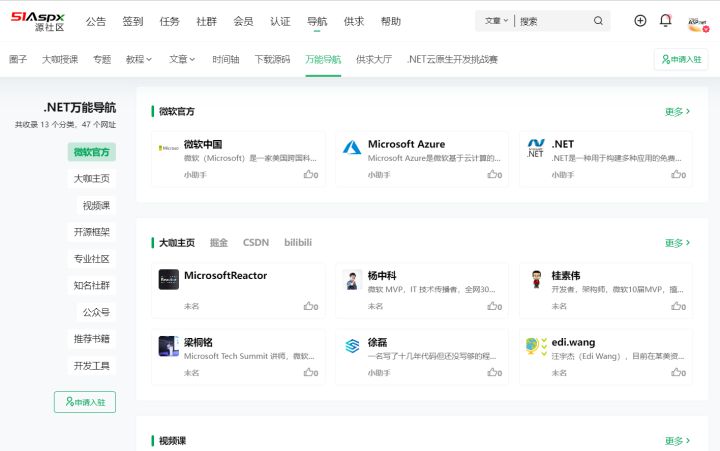
Task: Go to 时间轴 in secondary nav
Action: coord(225,59)
